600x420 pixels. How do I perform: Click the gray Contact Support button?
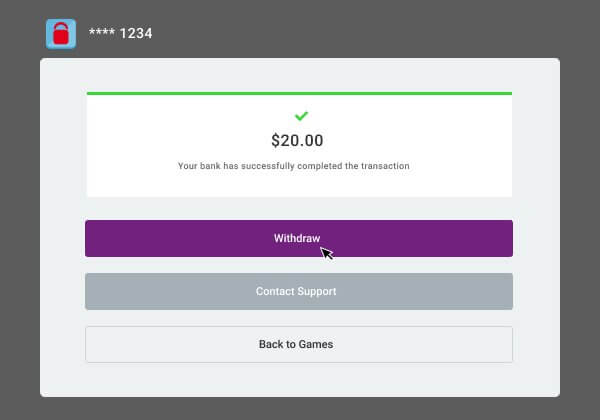pos(299,291)
